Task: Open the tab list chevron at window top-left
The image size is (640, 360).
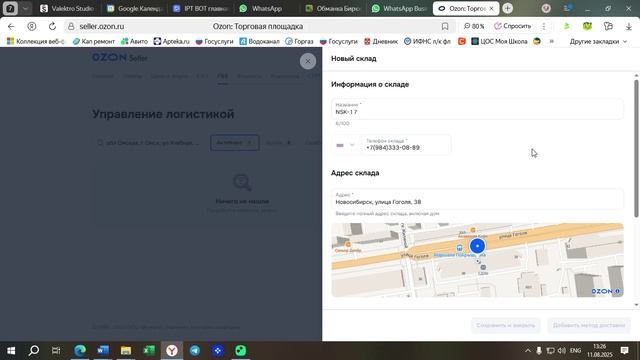Action: coord(25,8)
